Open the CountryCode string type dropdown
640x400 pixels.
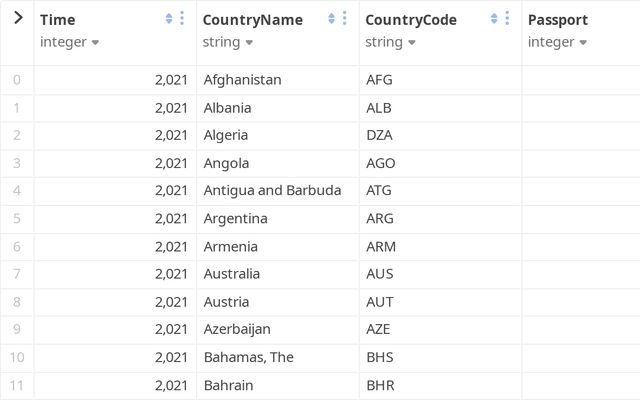coord(391,42)
